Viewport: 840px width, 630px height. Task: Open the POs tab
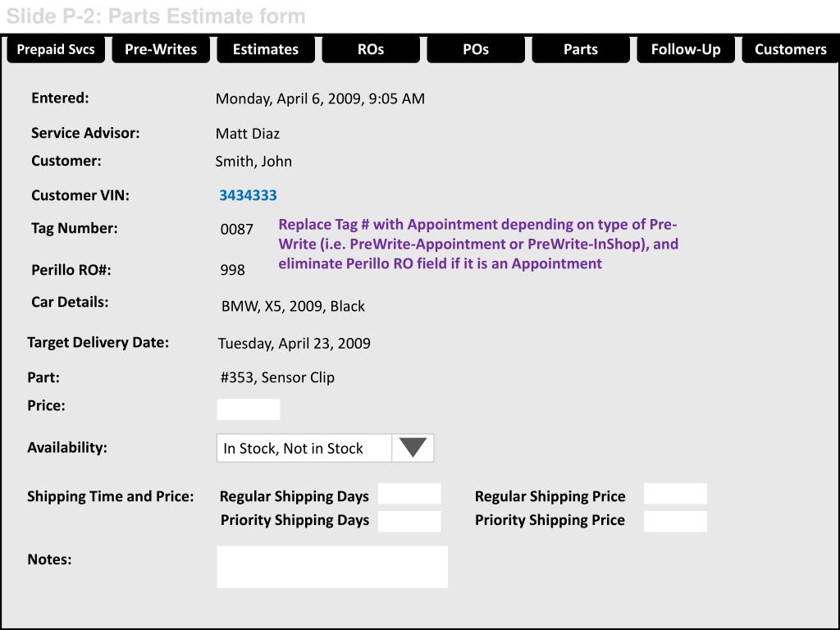pos(476,49)
